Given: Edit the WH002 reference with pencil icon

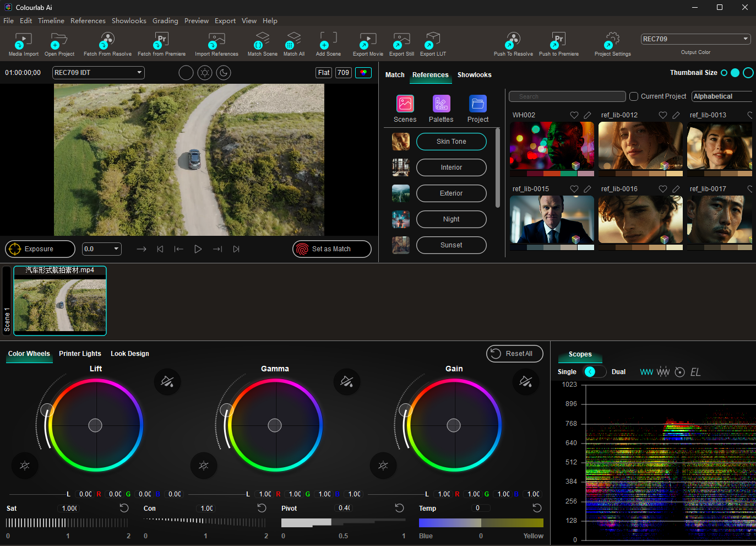Looking at the screenshot, I should point(588,115).
